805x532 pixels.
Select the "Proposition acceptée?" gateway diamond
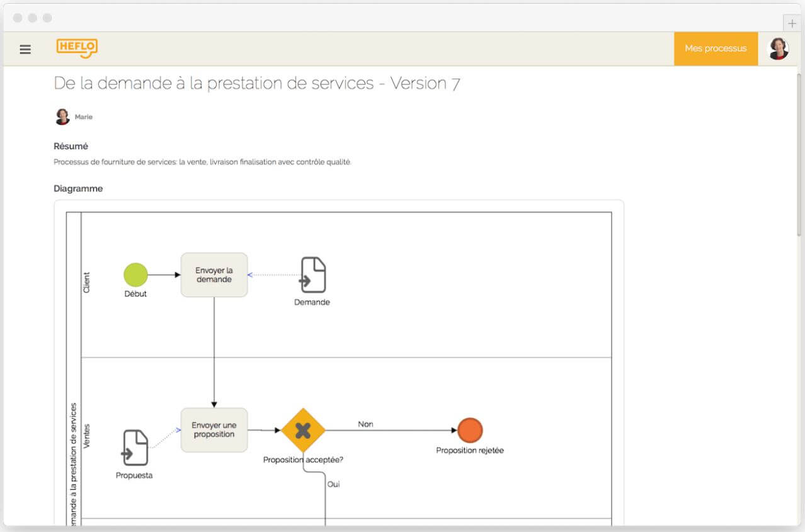point(303,431)
